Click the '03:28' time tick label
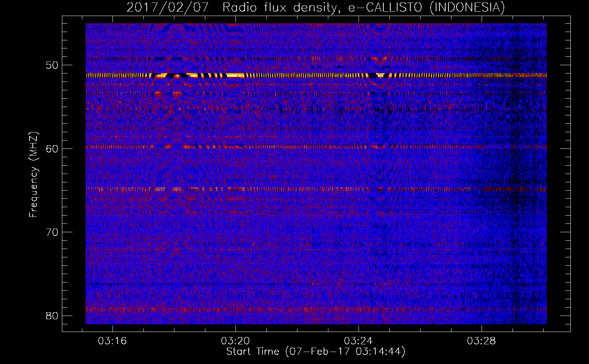The image size is (589, 364). click(x=481, y=341)
